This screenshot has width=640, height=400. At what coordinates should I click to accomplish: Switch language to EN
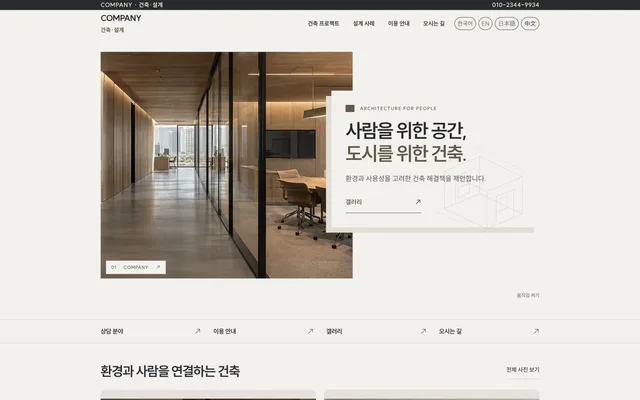tap(485, 24)
